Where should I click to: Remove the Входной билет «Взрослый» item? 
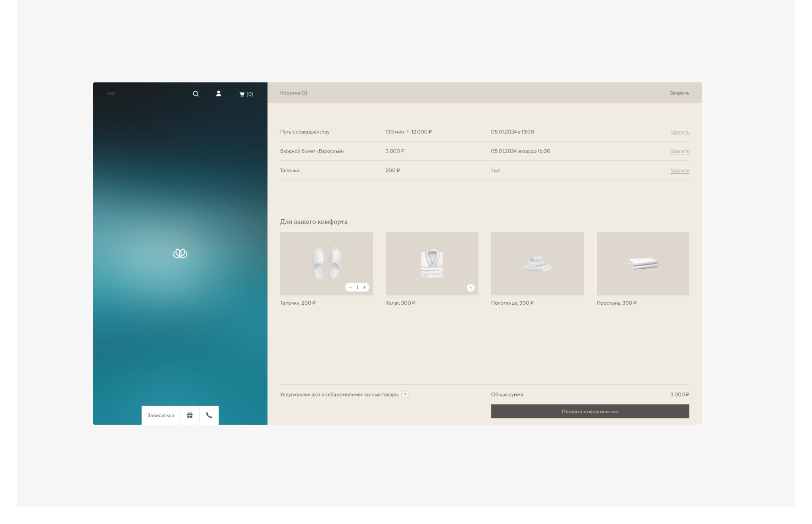click(x=680, y=151)
